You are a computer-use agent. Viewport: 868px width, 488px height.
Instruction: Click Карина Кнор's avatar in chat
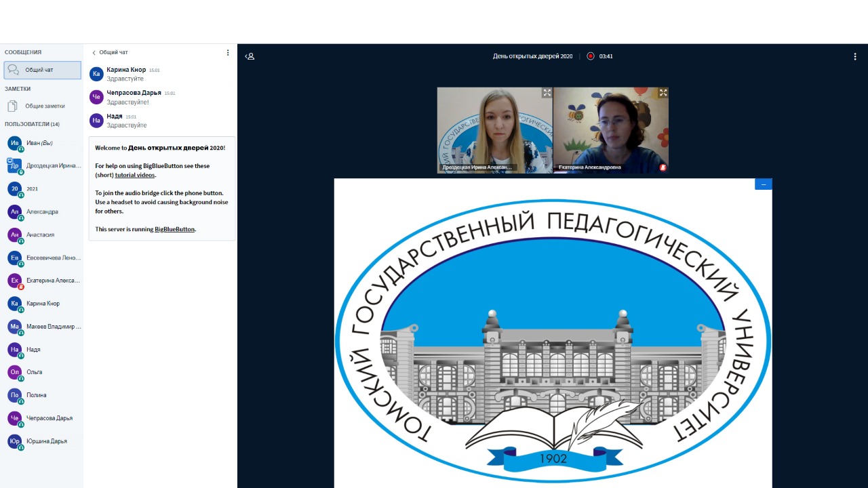(x=96, y=74)
